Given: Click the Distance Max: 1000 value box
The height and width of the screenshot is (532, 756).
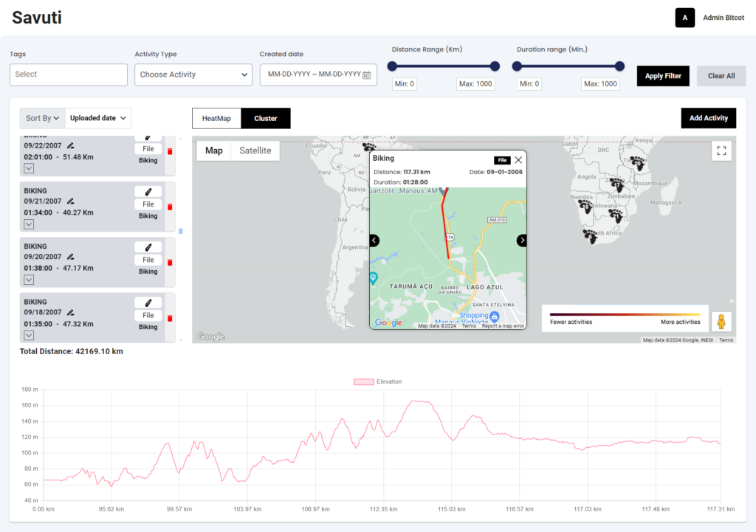Looking at the screenshot, I should (x=475, y=84).
